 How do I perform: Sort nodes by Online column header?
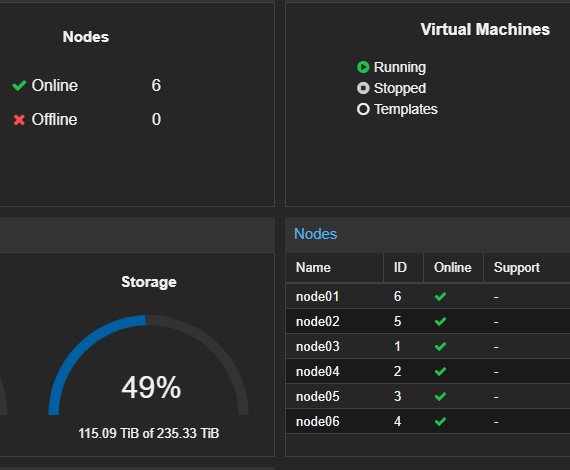click(x=453, y=268)
